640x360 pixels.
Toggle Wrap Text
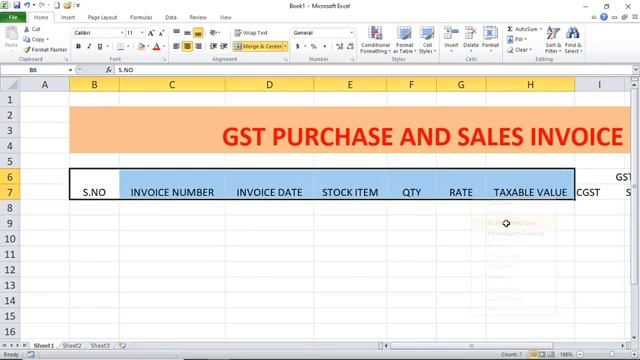click(251, 33)
